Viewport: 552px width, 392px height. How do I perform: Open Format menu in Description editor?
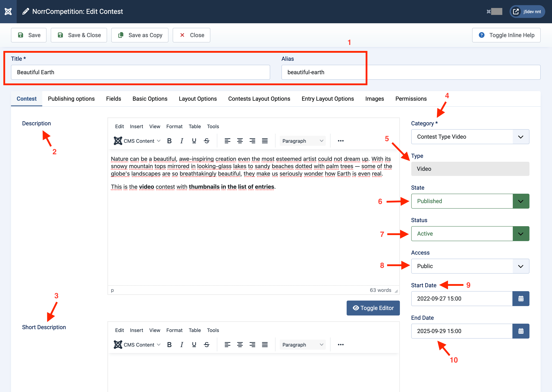click(x=174, y=126)
